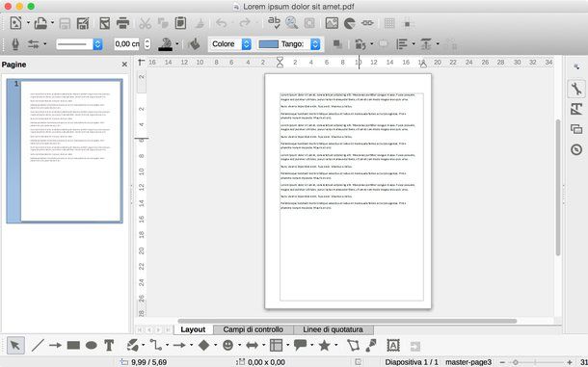Open the New document dropdown arrow

pos(28,23)
